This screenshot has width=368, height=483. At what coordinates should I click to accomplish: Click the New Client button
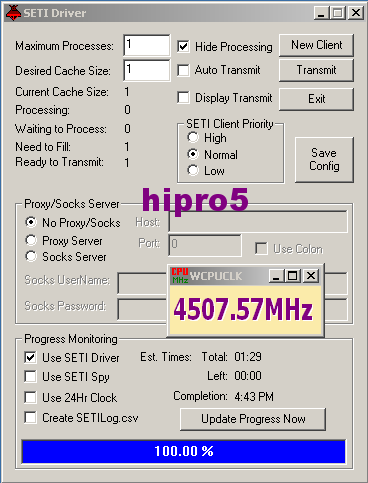tap(316, 45)
